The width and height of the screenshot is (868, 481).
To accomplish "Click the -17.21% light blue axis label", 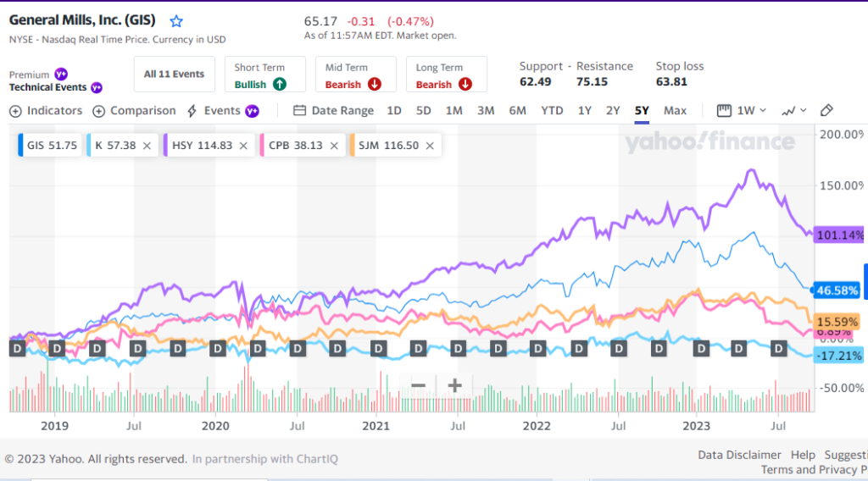I will click(x=838, y=356).
